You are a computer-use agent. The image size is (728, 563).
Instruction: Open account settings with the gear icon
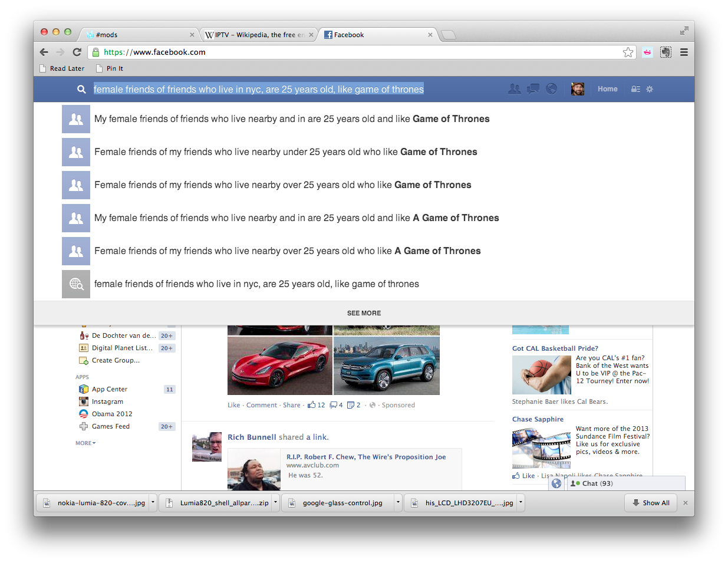[649, 89]
